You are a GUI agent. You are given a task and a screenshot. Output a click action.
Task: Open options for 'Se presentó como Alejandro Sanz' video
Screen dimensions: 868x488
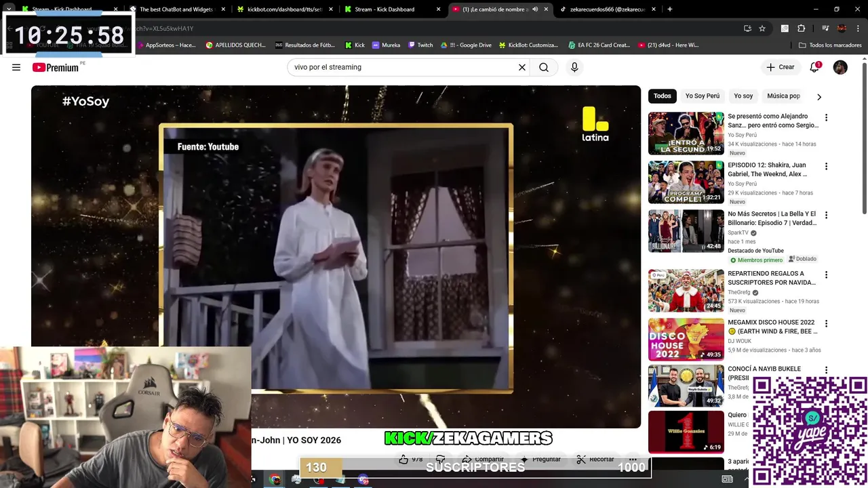[x=826, y=117]
